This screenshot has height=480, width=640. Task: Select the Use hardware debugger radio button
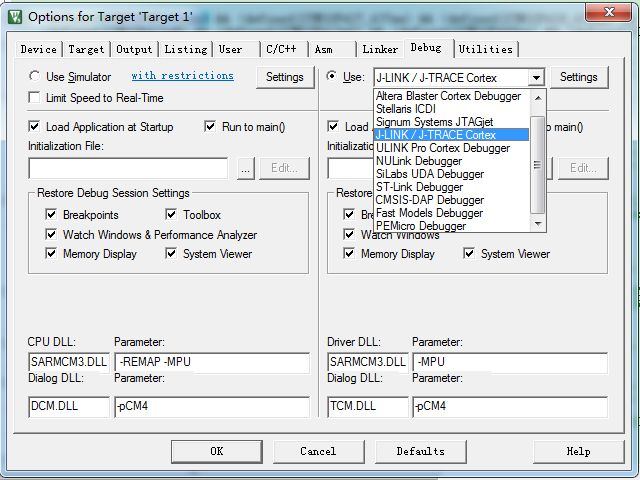coord(332,76)
